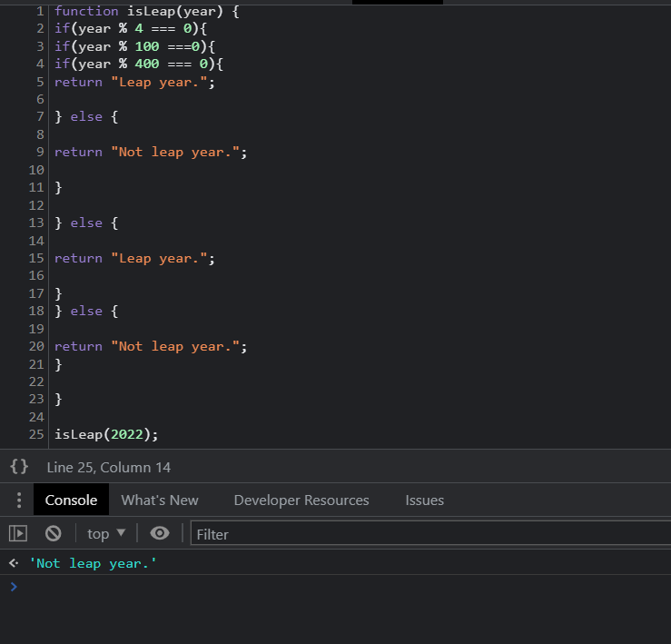Click the 'isLeap(2022);' call on line 25
The height and width of the screenshot is (644, 671).
[106, 434]
